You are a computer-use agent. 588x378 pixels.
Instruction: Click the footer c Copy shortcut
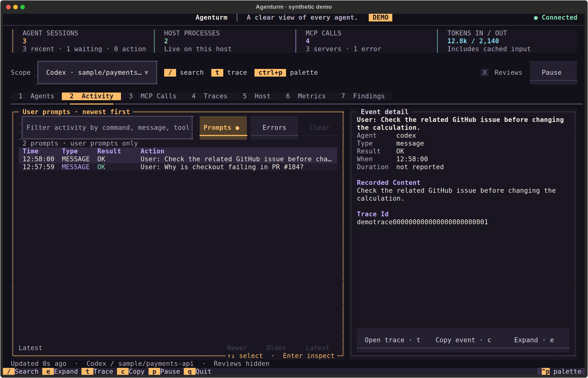click(x=131, y=372)
